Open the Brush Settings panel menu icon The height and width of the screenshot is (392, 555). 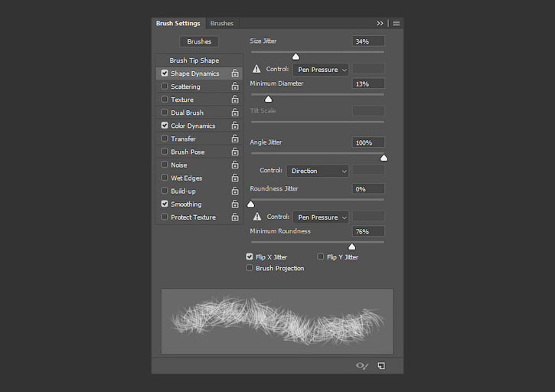pyautogui.click(x=396, y=23)
